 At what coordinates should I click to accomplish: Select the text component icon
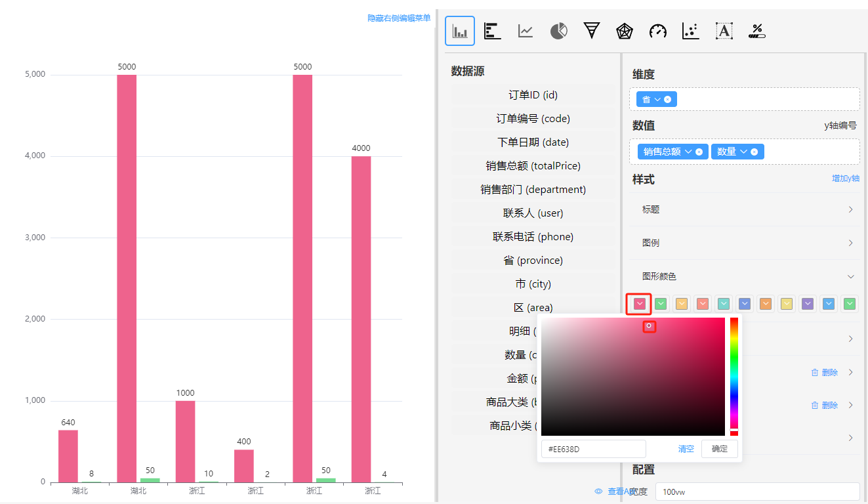pos(724,31)
